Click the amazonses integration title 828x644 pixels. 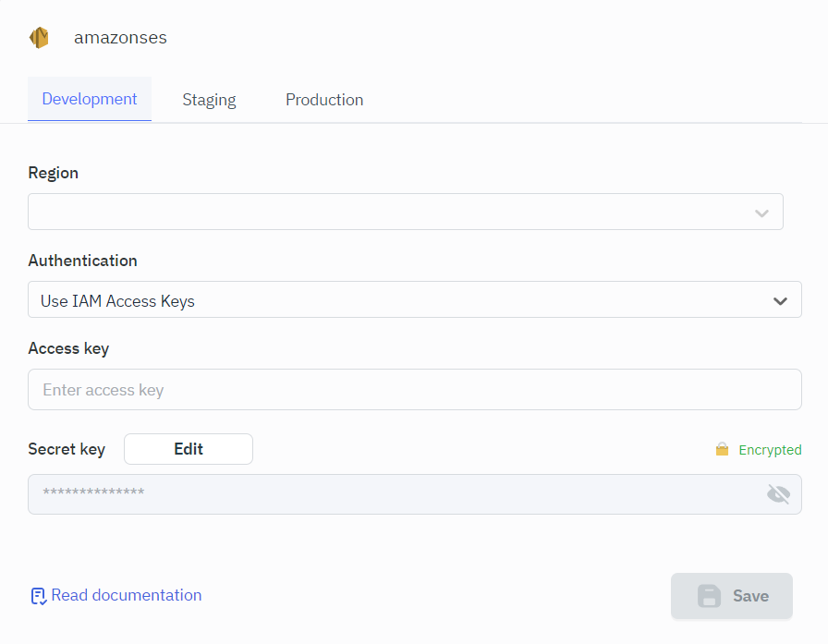pyautogui.click(x=120, y=38)
